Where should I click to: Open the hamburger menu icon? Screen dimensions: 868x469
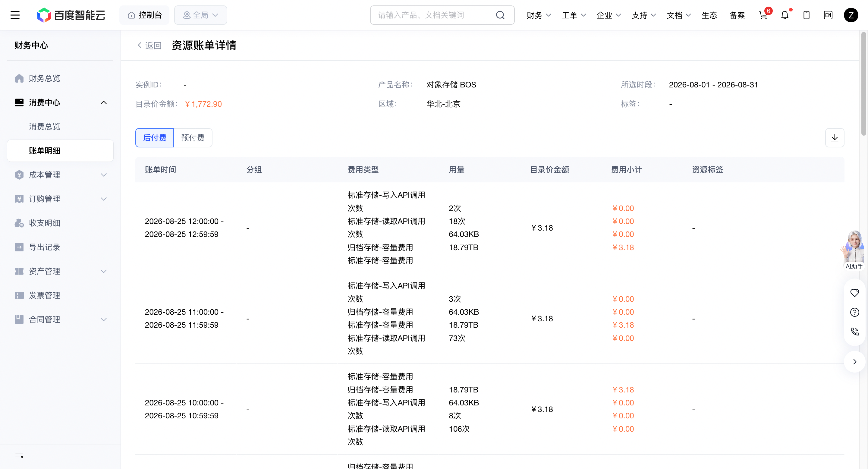tap(15, 15)
